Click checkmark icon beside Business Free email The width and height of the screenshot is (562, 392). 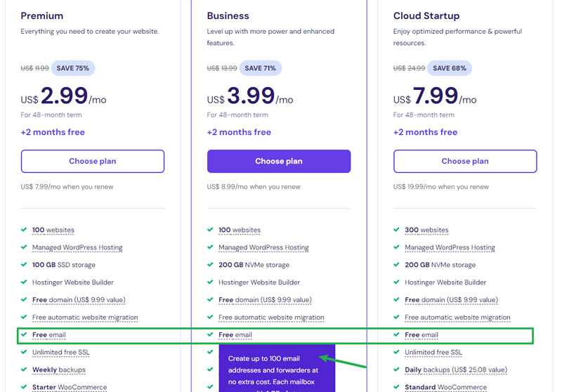pyautogui.click(x=210, y=334)
